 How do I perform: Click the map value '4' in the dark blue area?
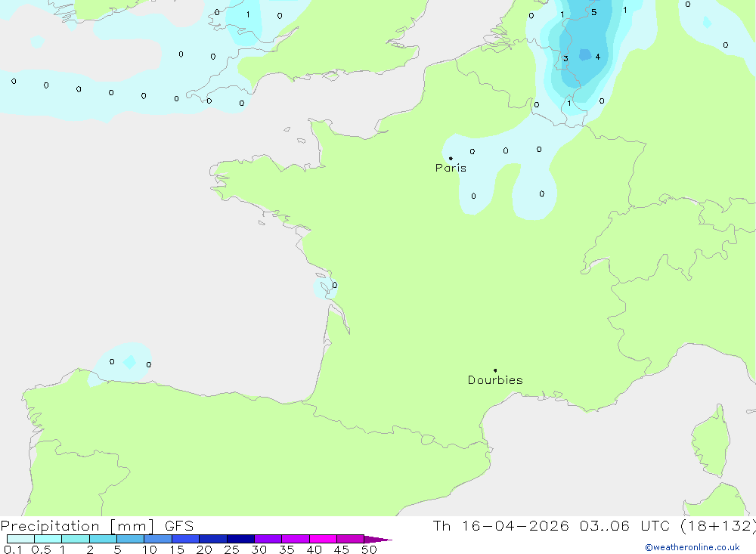598,57
